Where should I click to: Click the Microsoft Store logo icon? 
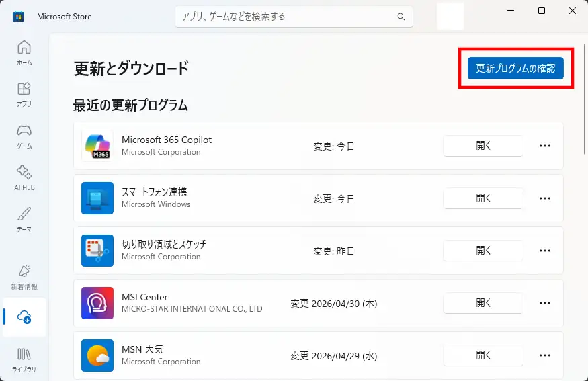(18, 17)
